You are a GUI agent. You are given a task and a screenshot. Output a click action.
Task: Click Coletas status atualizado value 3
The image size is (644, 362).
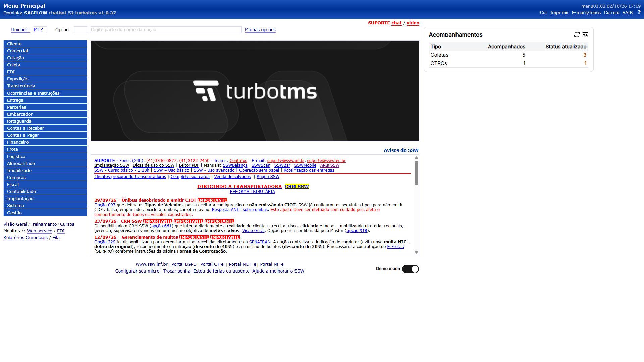[585, 55]
